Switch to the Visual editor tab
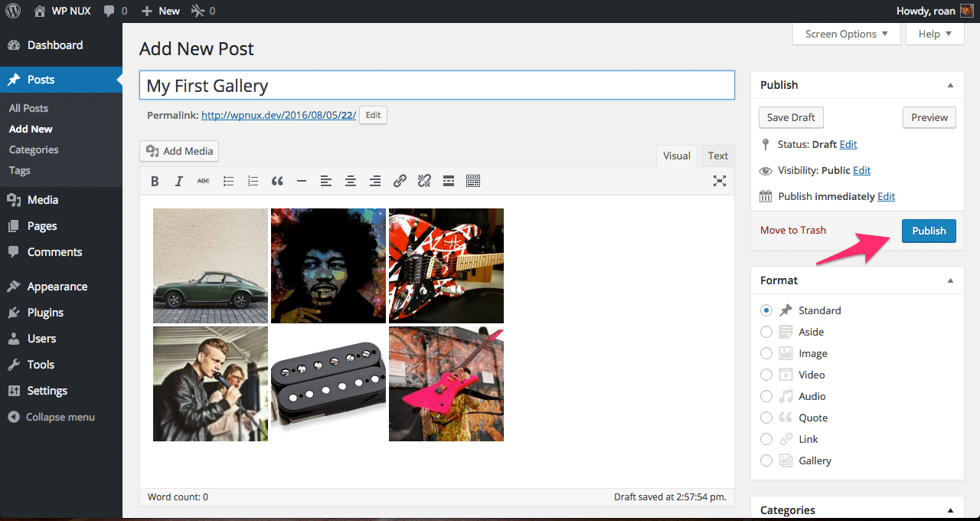The height and width of the screenshot is (521, 980). [x=677, y=156]
